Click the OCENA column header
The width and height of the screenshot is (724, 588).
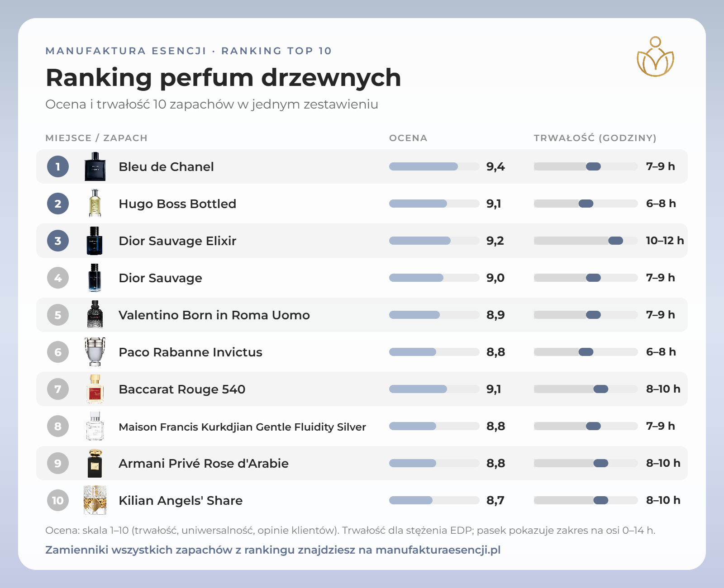[x=408, y=138]
